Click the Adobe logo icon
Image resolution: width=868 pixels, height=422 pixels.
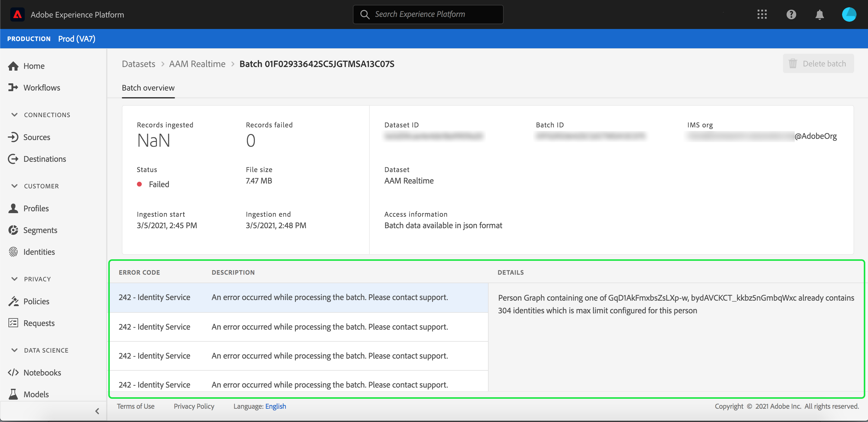17,14
